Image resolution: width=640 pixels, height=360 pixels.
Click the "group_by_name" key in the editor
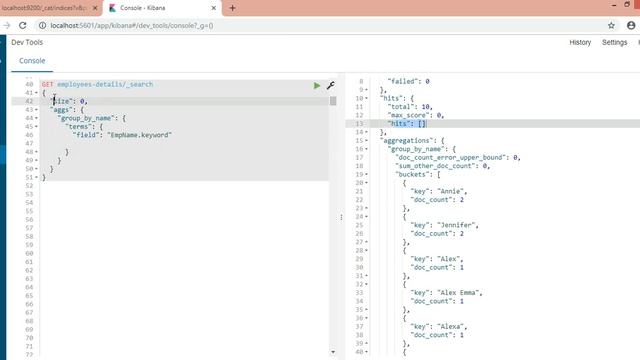[87, 118]
